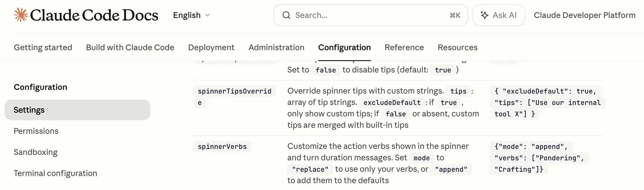Open Terminal configuration from sidebar

click(55, 173)
